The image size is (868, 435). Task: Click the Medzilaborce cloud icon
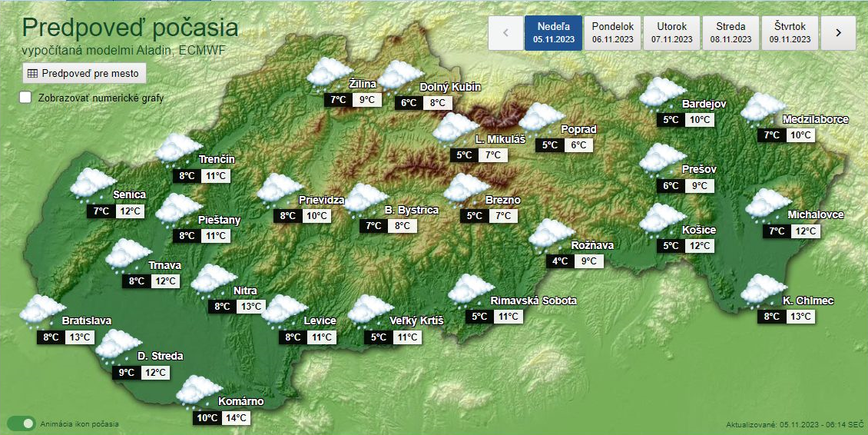pos(764,108)
